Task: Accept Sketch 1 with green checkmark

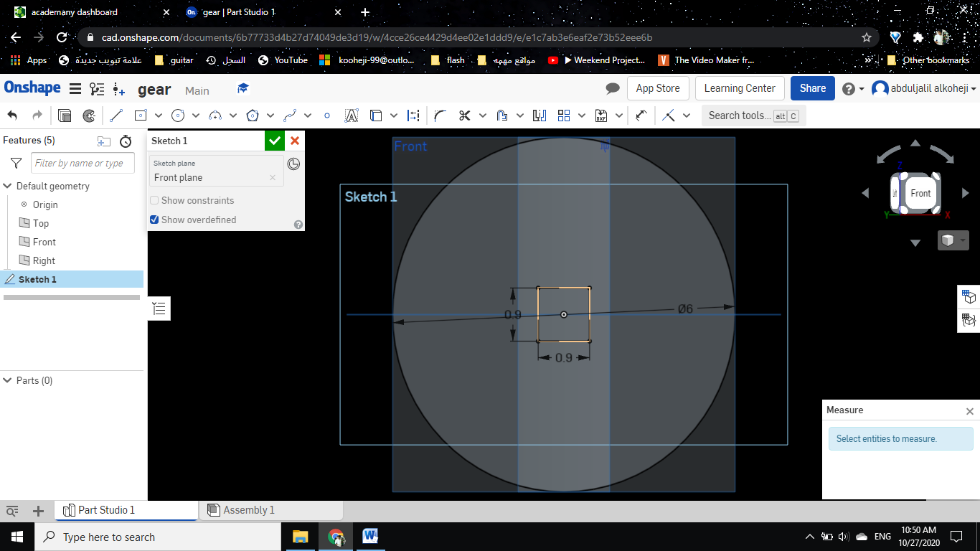Action: point(275,141)
